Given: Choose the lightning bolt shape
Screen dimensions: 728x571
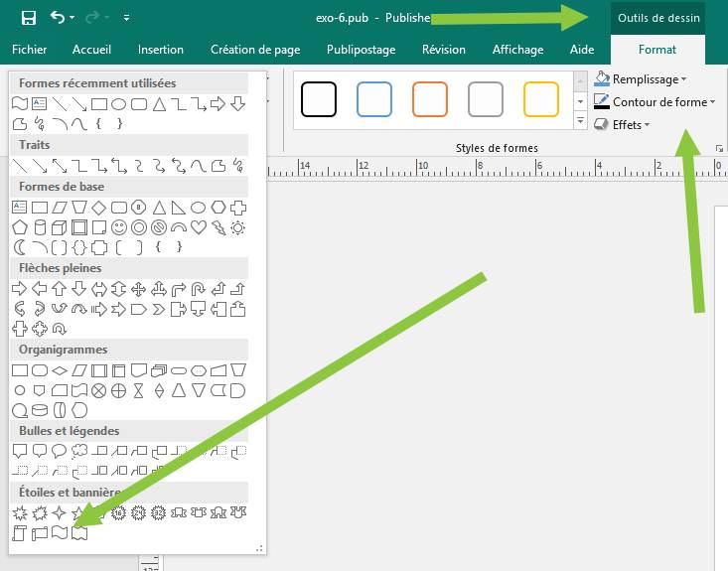Looking at the screenshot, I should [x=218, y=227].
